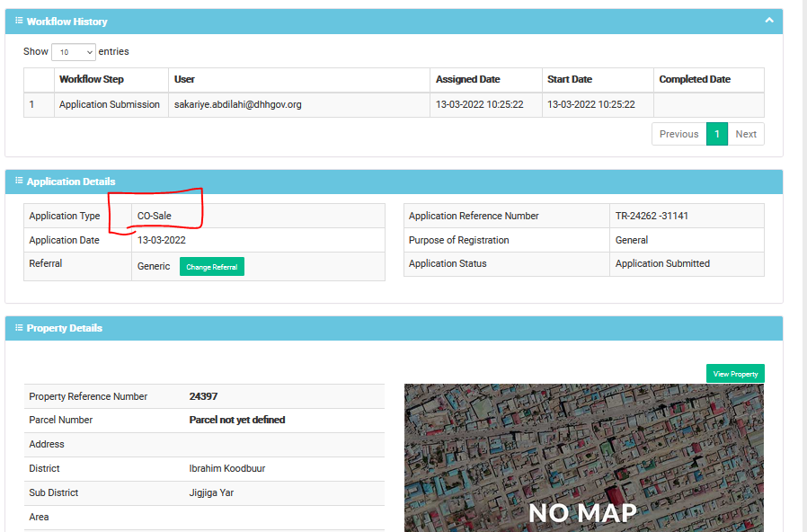Click the Application Details panel title

(71, 182)
